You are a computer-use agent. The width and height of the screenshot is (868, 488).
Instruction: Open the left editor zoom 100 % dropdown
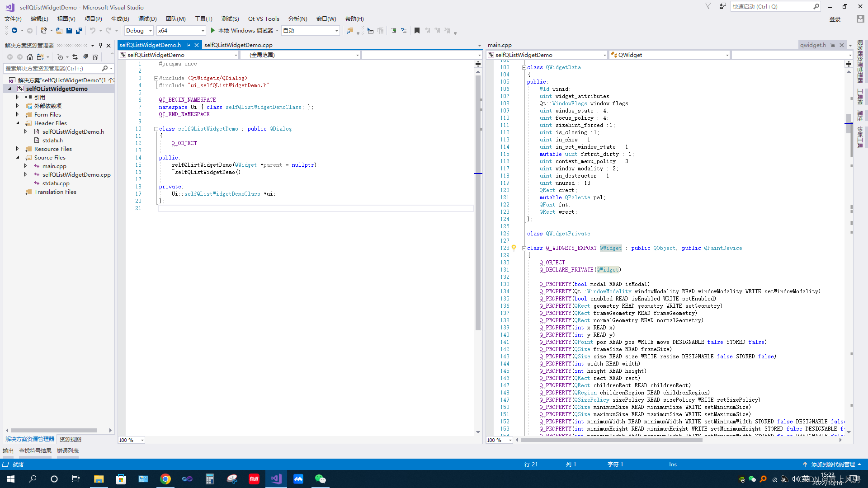[x=132, y=440]
